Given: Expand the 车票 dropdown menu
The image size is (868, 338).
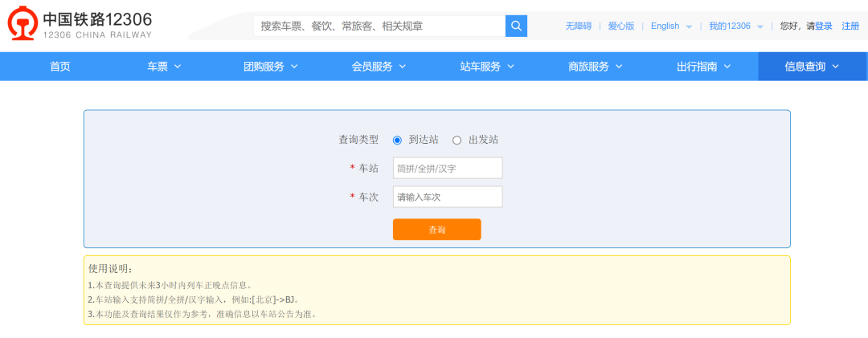Looking at the screenshot, I should 164,67.
